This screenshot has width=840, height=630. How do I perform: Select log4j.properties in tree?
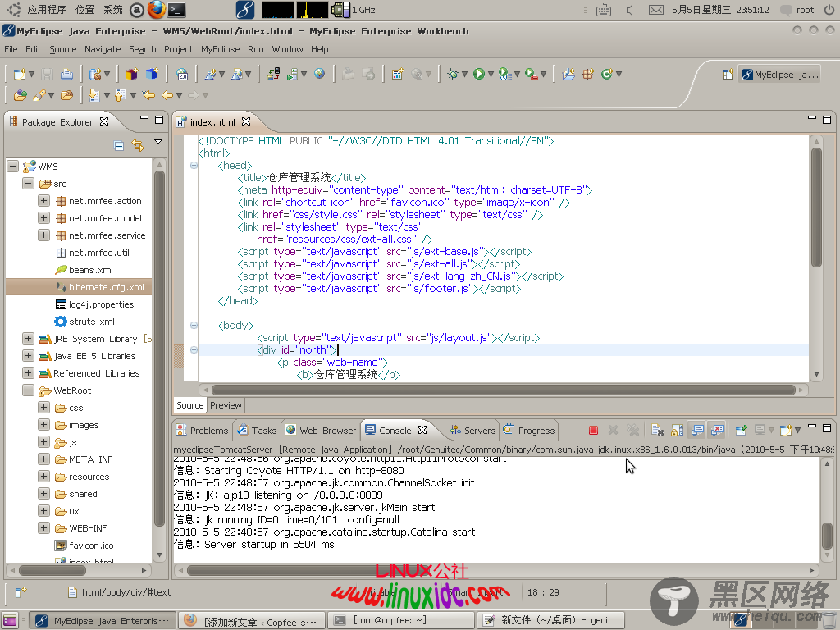[95, 304]
